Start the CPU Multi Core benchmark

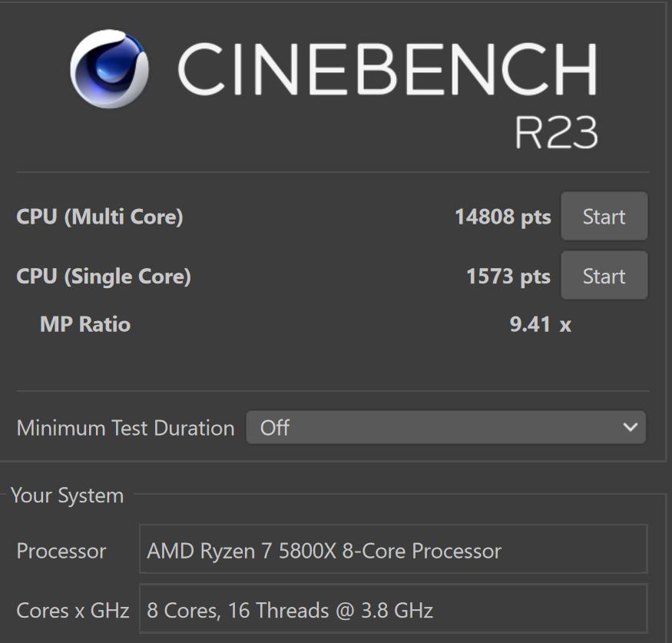pyautogui.click(x=604, y=216)
